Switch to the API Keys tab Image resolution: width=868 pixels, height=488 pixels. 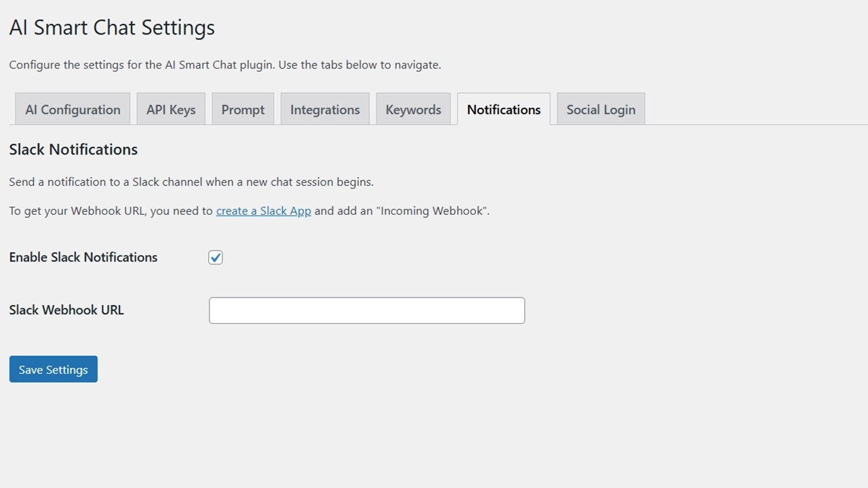171,110
